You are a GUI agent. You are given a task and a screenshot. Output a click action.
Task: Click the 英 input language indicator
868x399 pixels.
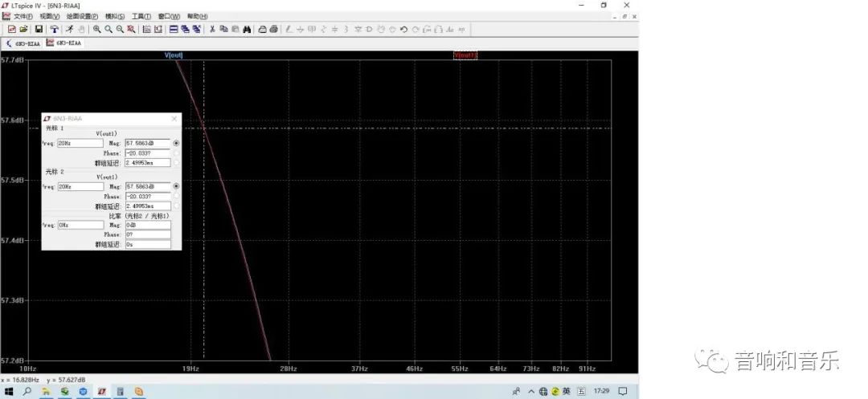tap(567, 391)
